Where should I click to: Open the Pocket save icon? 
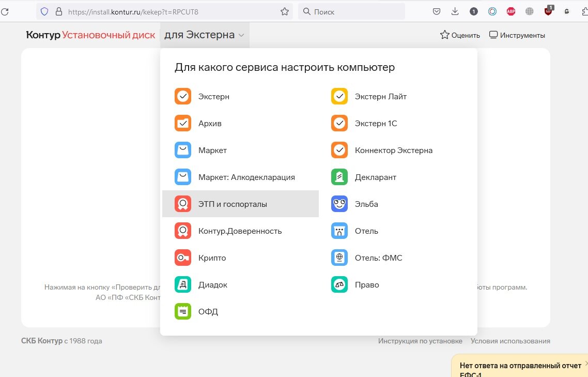click(437, 12)
